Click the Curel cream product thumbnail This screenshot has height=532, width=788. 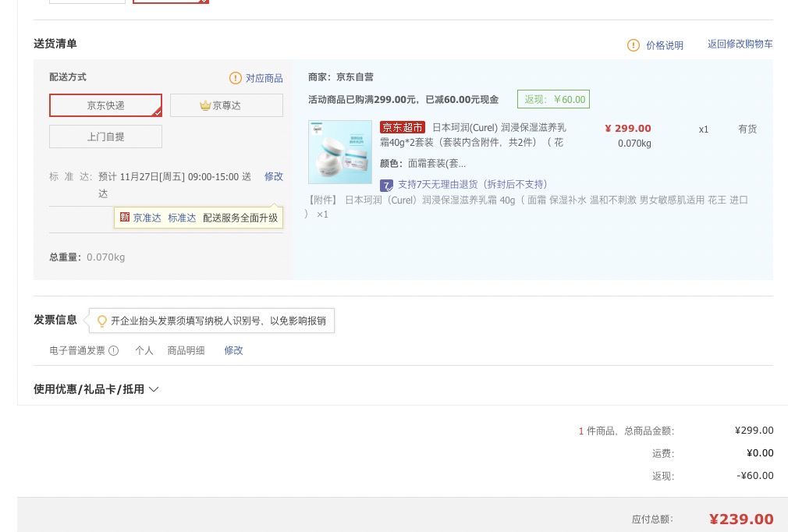coord(340,152)
